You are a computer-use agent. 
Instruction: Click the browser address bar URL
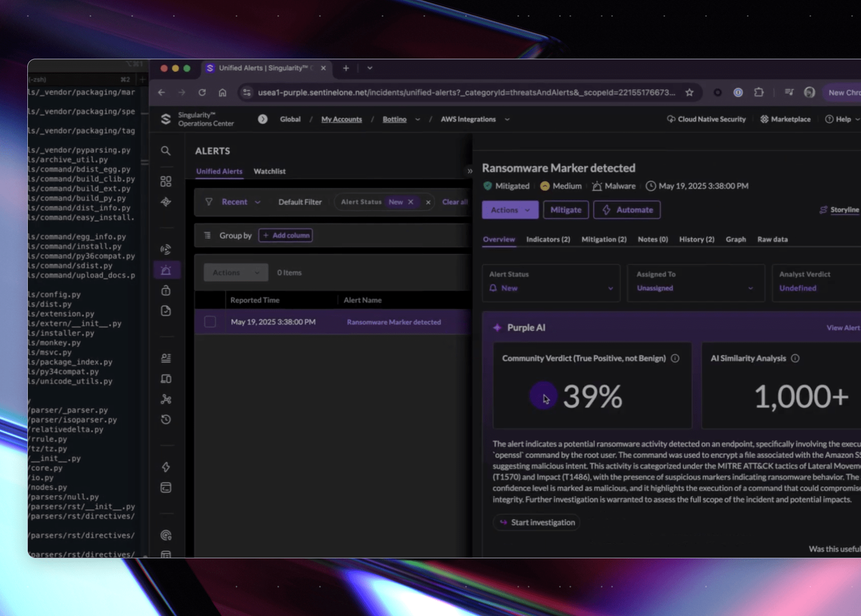tap(466, 92)
